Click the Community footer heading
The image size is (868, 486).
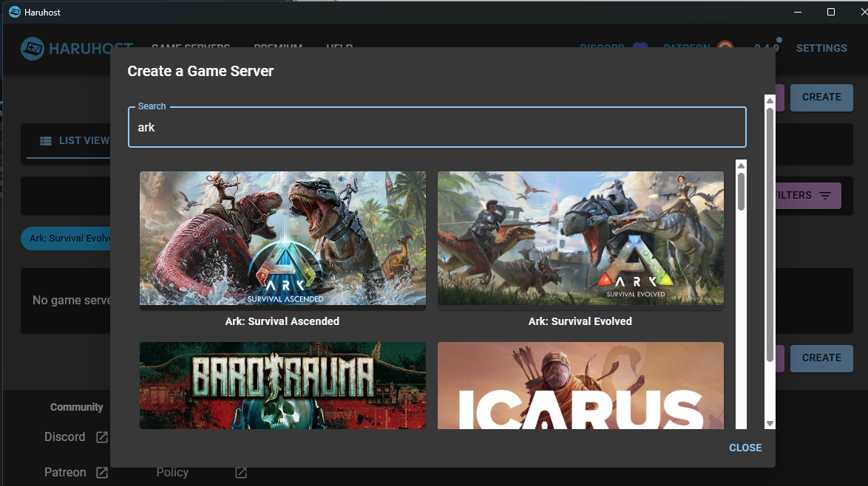pos(77,407)
